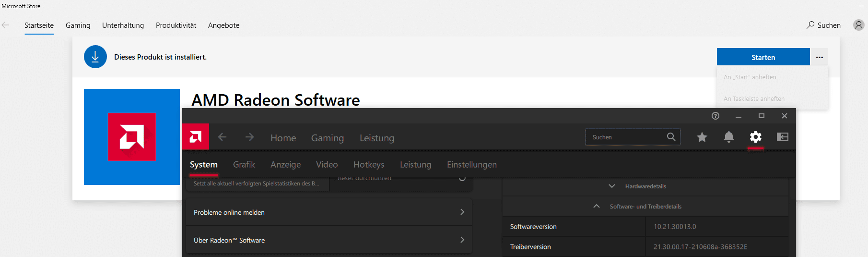
Task: Toggle the three-dot more options button
Action: (x=819, y=57)
